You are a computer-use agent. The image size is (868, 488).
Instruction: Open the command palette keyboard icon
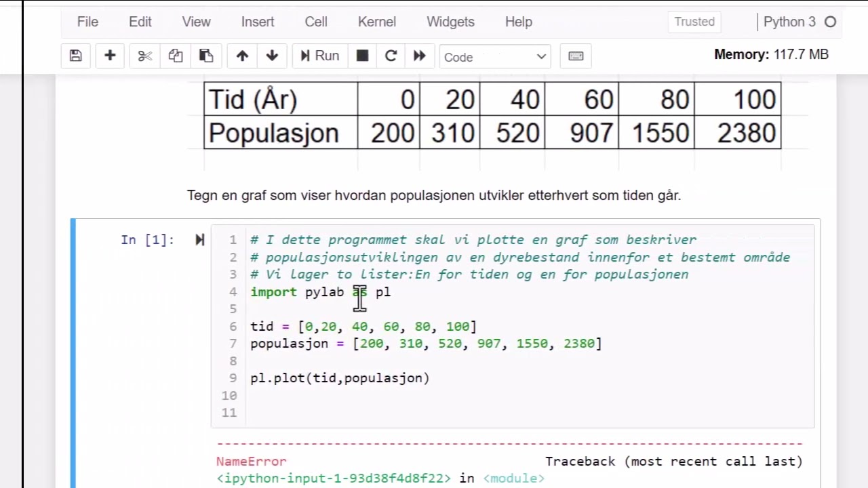[576, 56]
